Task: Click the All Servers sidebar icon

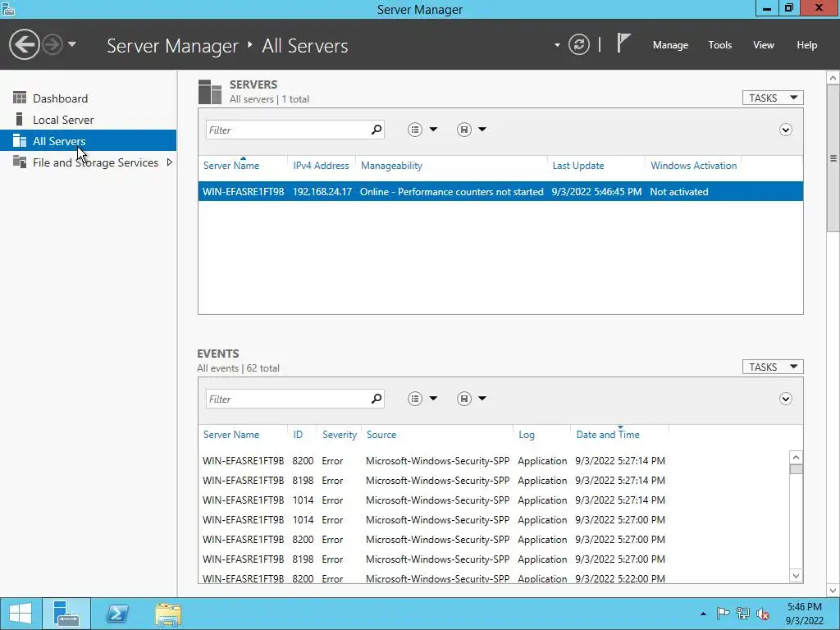Action: [20, 140]
